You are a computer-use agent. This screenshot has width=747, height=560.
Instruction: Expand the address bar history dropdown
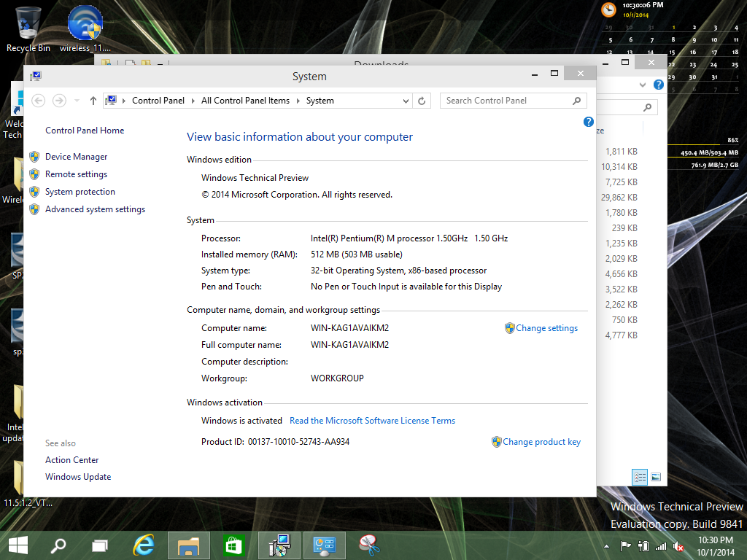click(406, 101)
